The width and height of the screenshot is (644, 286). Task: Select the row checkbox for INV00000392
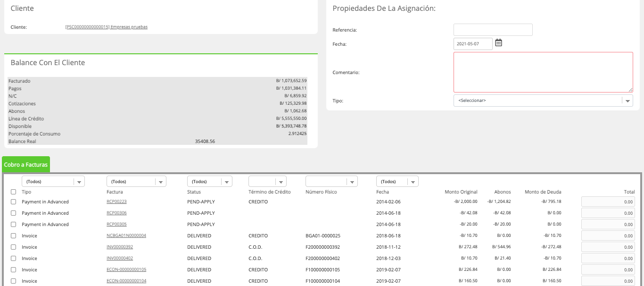(x=13, y=247)
